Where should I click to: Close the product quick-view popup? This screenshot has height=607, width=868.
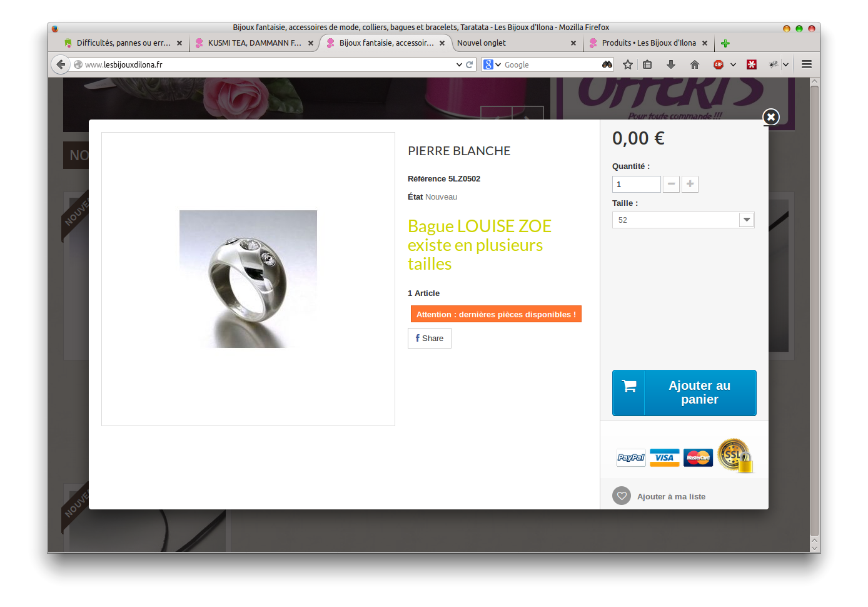click(771, 117)
